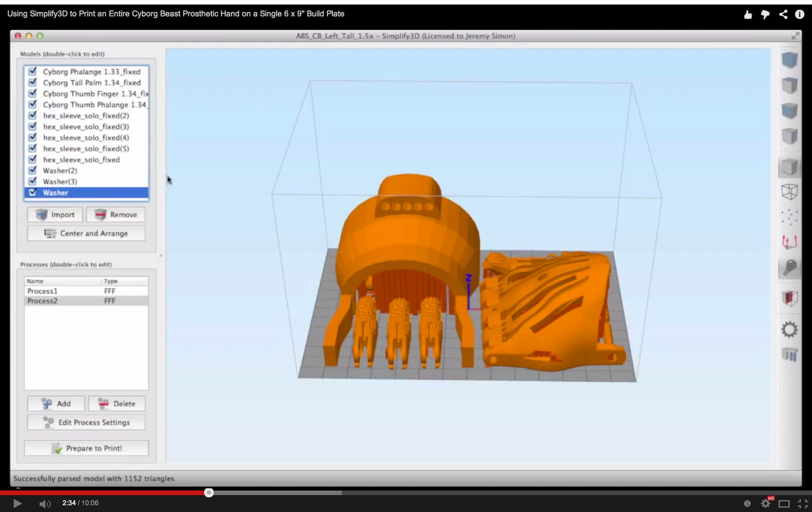The image size is (812, 512).
Task: Click Center and Arrange button
Action: pos(86,233)
